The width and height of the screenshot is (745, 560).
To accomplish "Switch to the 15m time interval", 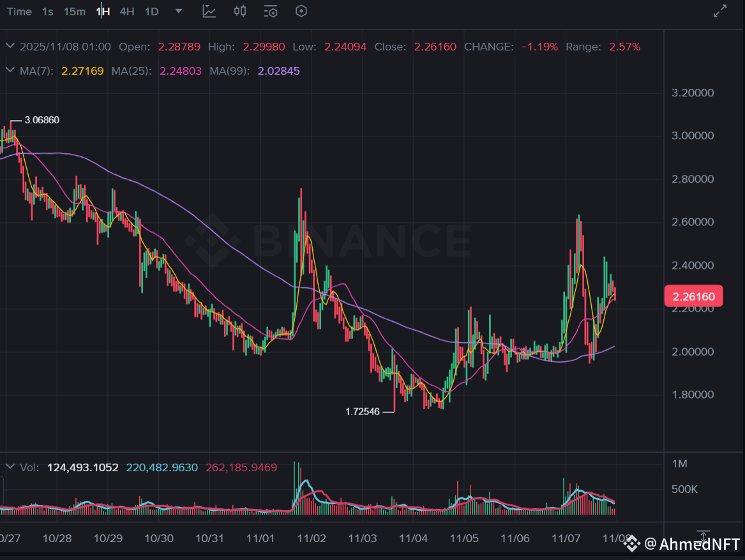I will point(75,11).
